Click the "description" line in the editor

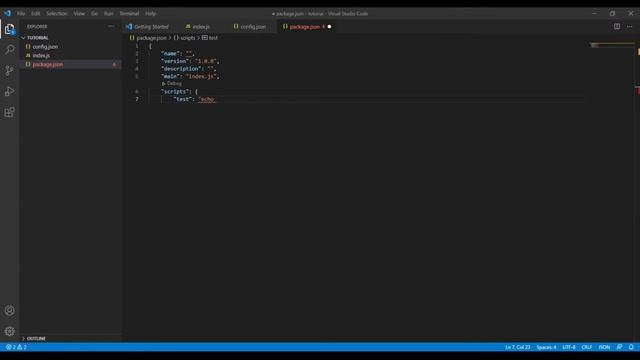[188, 69]
